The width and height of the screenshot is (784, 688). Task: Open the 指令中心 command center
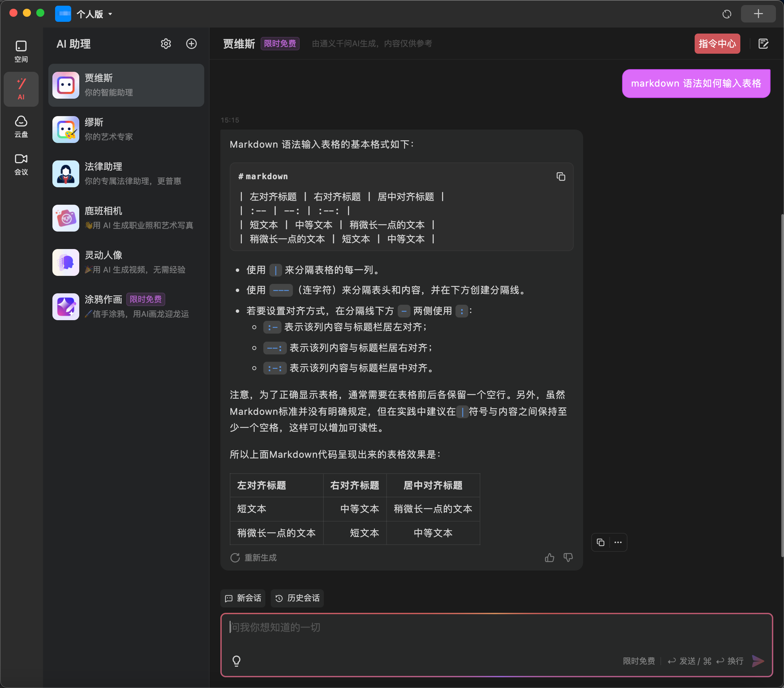717,43
